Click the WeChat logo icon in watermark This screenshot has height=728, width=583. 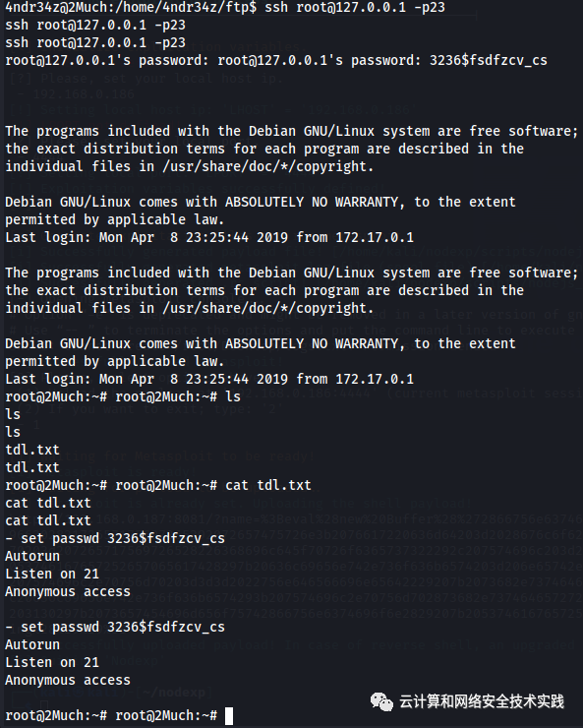pos(381,701)
